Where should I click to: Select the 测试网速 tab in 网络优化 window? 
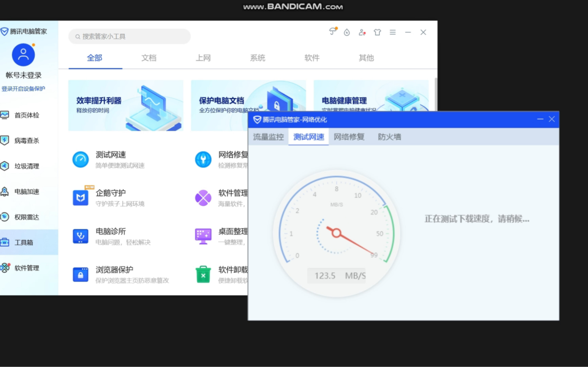(309, 137)
